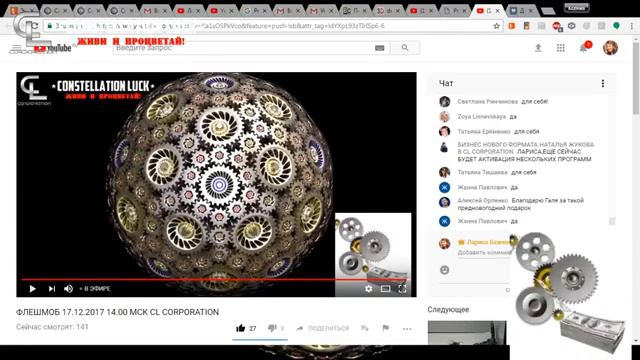Screen dimensions: 640x360
Task: Open the notifications bell
Action: pos(584,48)
